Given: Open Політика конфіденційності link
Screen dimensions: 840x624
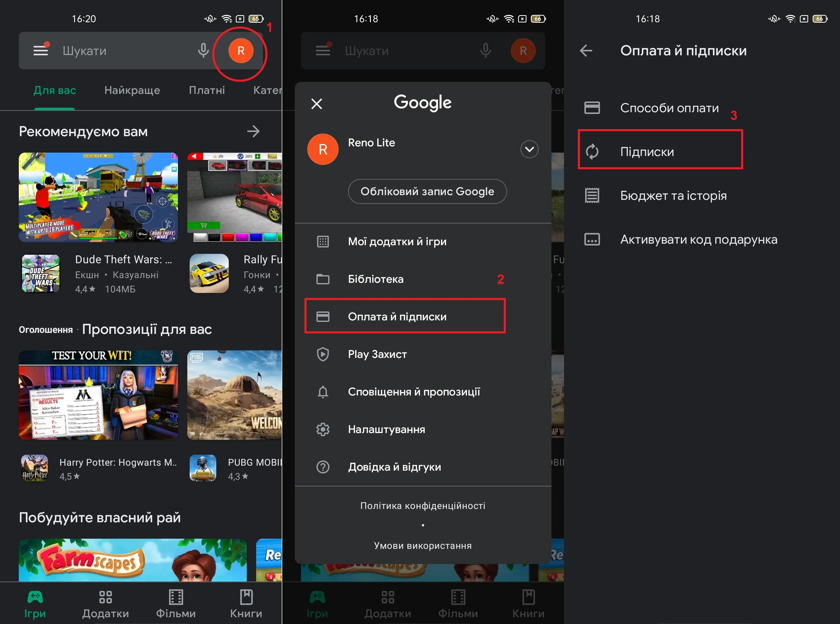Looking at the screenshot, I should pyautogui.click(x=422, y=506).
